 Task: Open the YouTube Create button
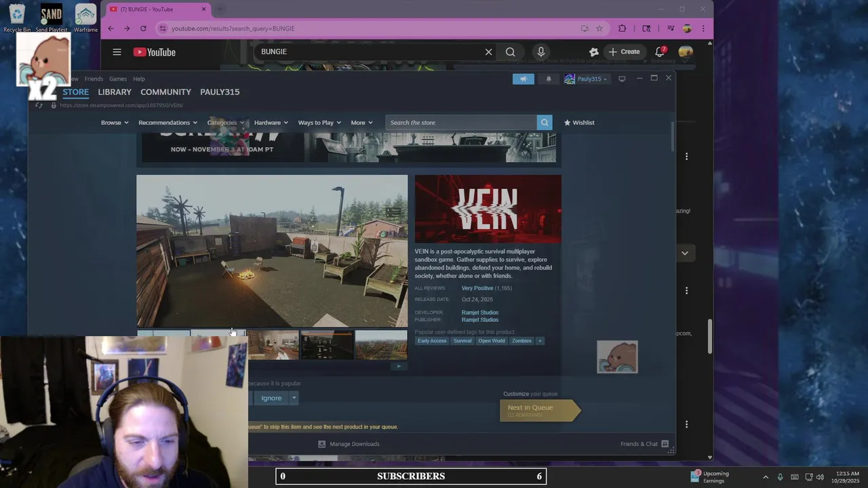click(x=624, y=52)
